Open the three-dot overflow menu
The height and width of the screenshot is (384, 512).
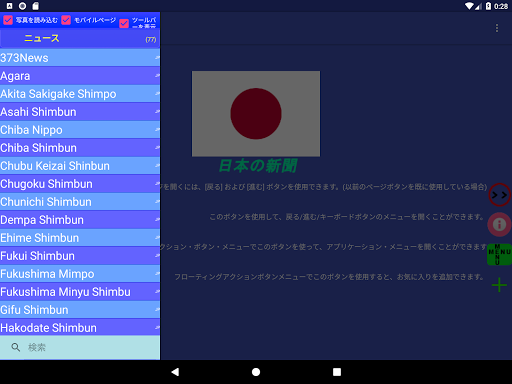pos(497,28)
